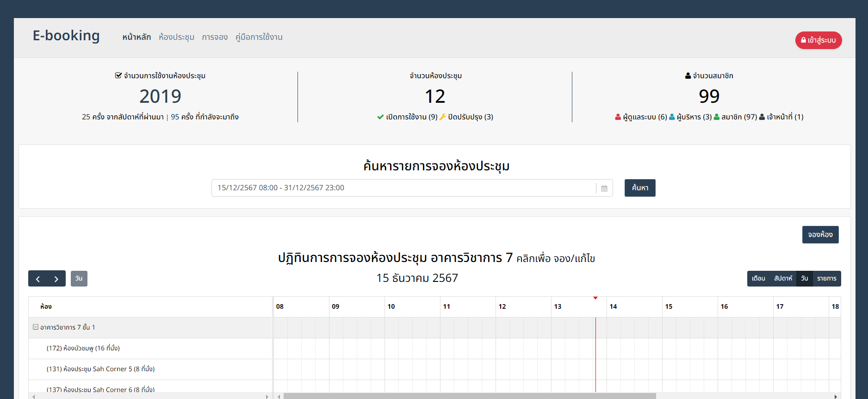Open the หน้าหลัก menu item
The width and height of the screenshot is (868, 399).
click(x=136, y=37)
